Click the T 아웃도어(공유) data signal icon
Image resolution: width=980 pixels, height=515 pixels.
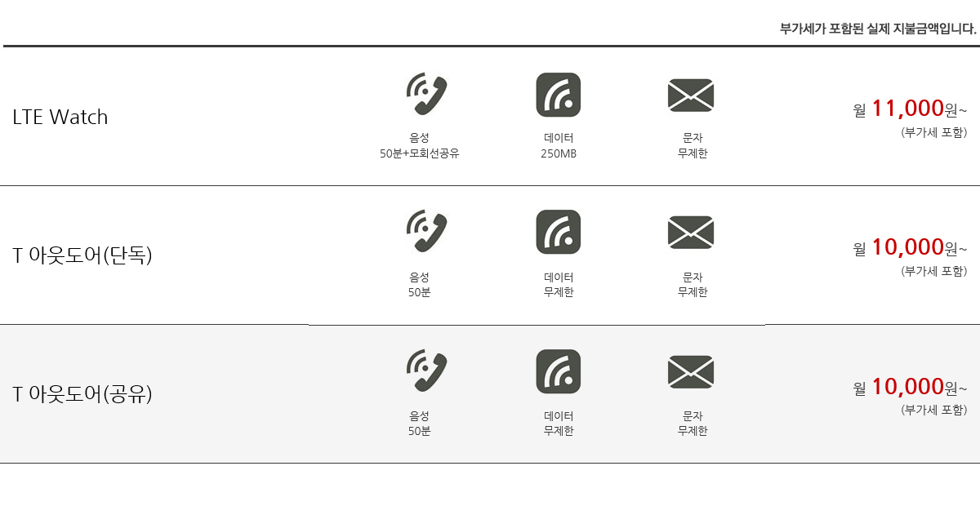559,371
